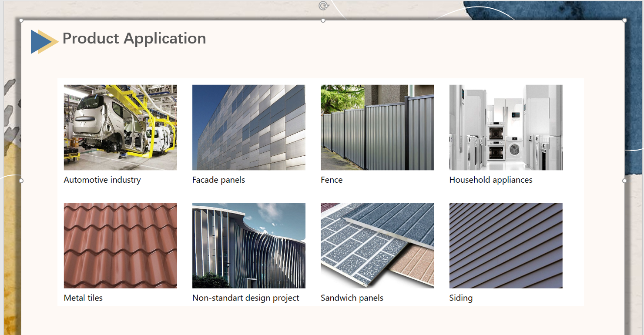Click the right-middle sizing handle
Image resolution: width=644 pixels, height=335 pixels.
(x=624, y=181)
